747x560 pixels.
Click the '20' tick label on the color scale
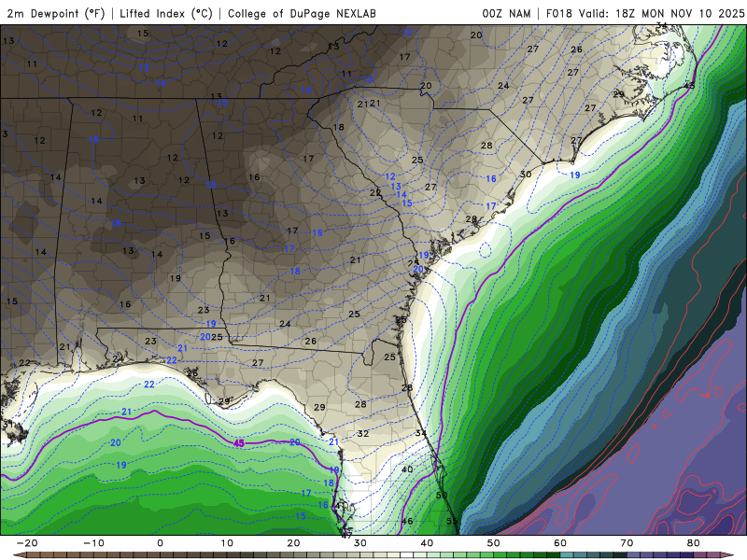[x=293, y=543]
